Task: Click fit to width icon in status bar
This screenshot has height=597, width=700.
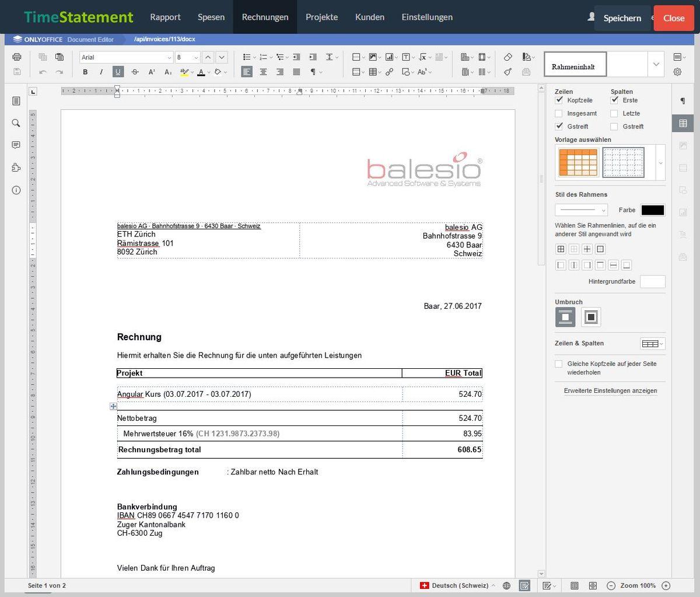Action: tap(593, 585)
